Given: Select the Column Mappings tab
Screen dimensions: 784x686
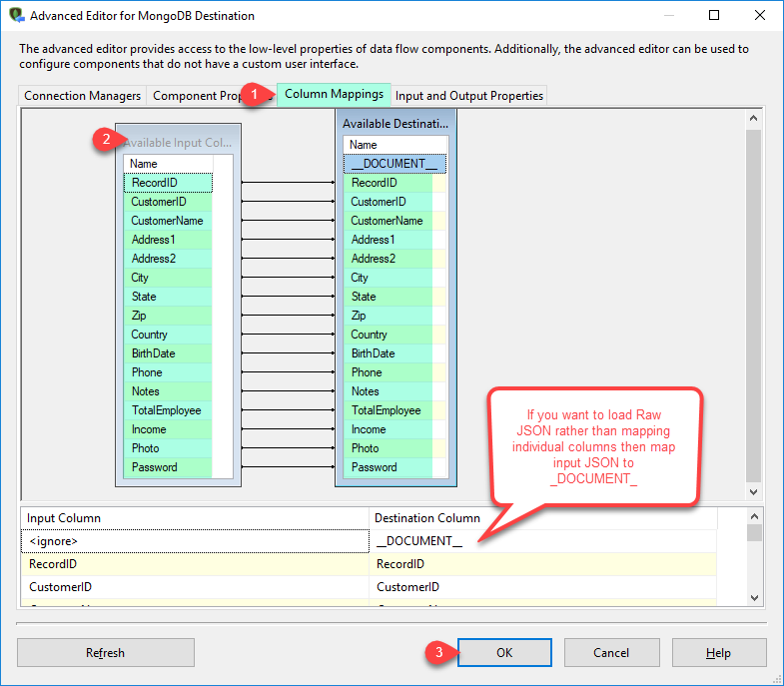Looking at the screenshot, I should [x=334, y=94].
